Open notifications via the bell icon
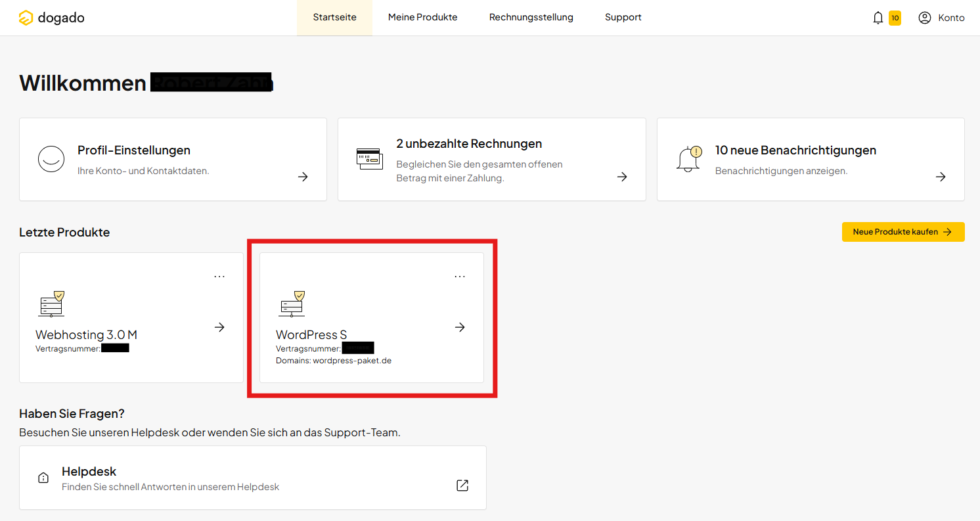The width and height of the screenshot is (980, 521). tap(878, 18)
